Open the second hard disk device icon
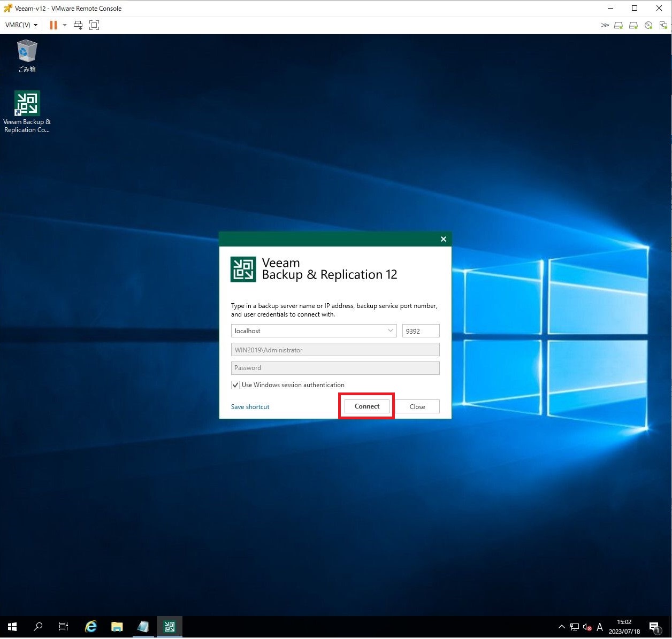Viewport: 672px width, 639px height. (633, 25)
